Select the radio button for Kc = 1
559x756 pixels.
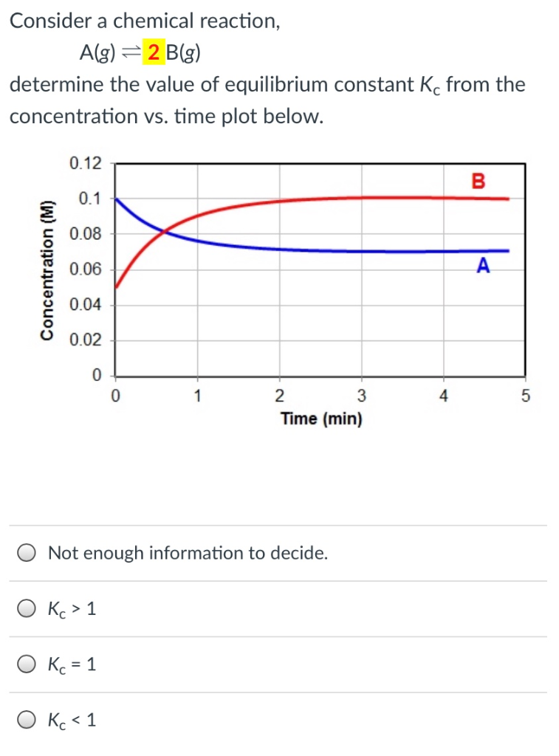tap(25, 664)
